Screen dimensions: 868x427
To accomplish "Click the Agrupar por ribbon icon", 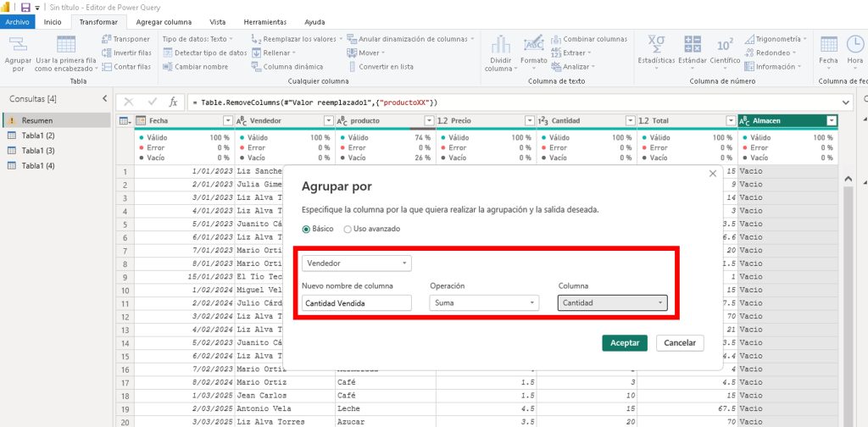I will 19,49.
